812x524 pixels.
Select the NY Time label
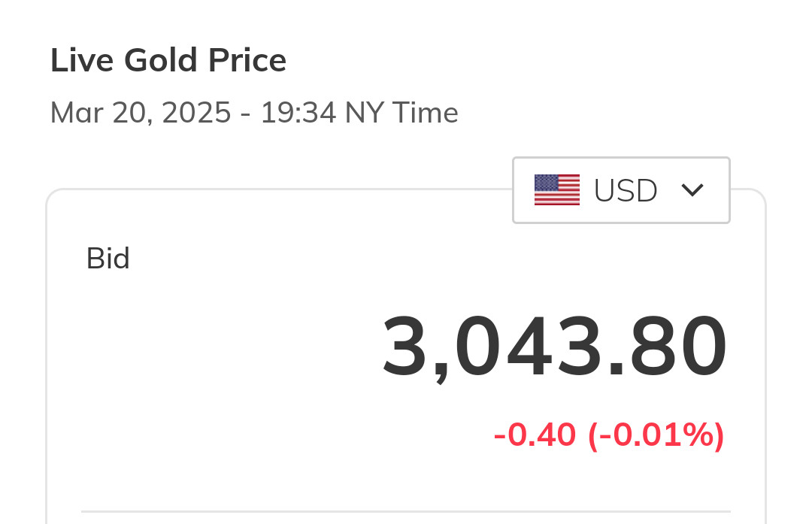pos(401,114)
